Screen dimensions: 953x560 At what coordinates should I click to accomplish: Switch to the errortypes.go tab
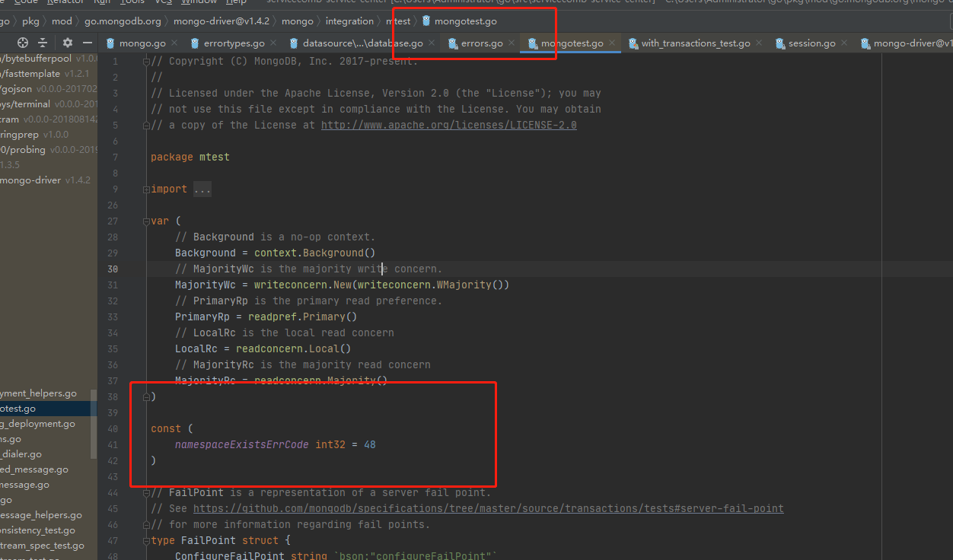tap(234, 43)
